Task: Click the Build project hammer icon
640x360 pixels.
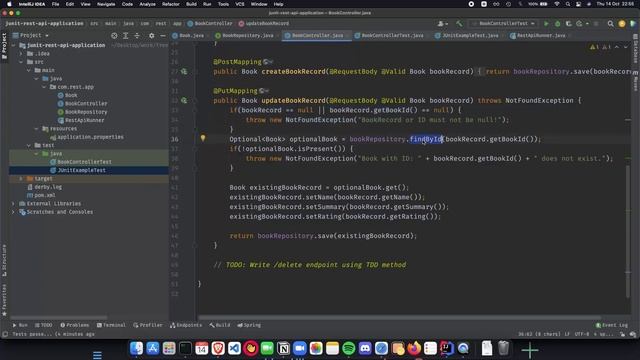Action: tap(459, 24)
